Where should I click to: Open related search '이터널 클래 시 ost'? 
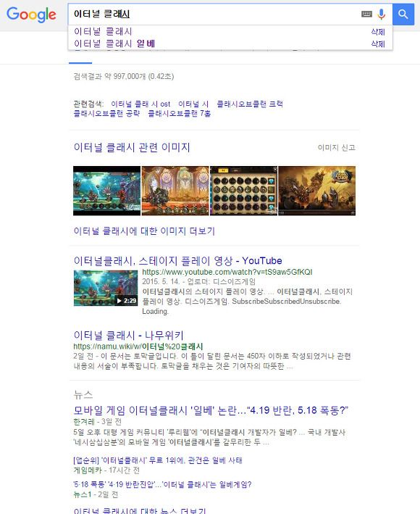140,104
